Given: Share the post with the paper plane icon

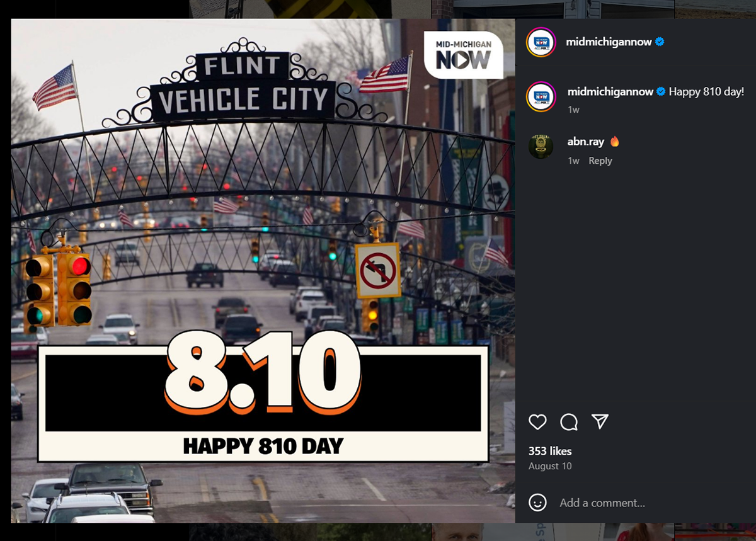Looking at the screenshot, I should pyautogui.click(x=600, y=422).
